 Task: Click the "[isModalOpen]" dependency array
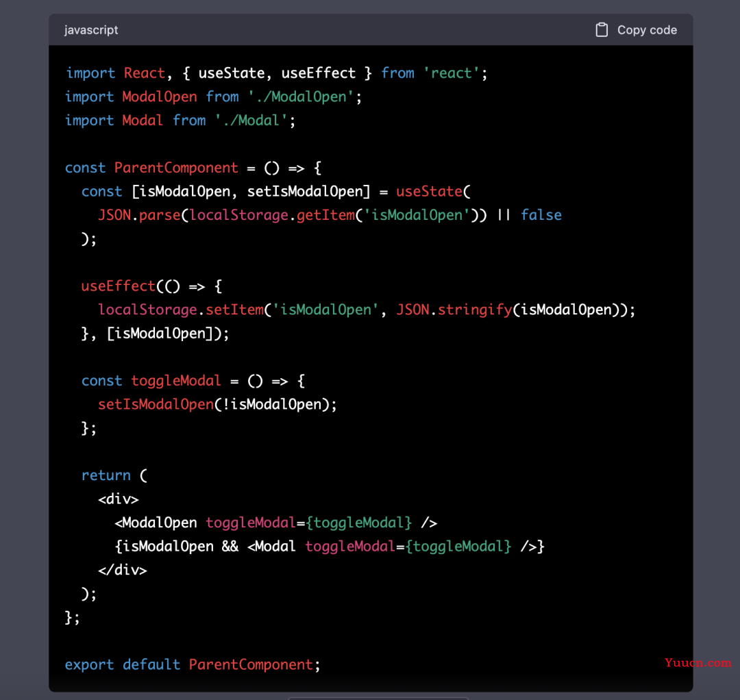(x=160, y=334)
